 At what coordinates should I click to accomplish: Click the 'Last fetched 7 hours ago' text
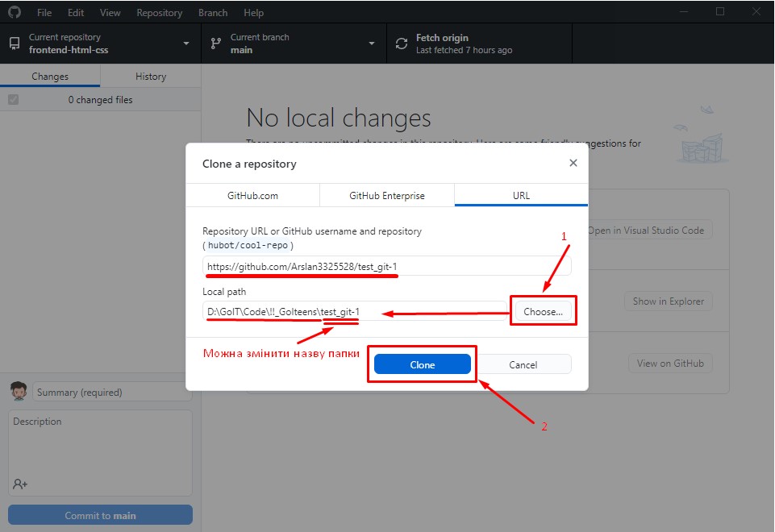coord(464,50)
